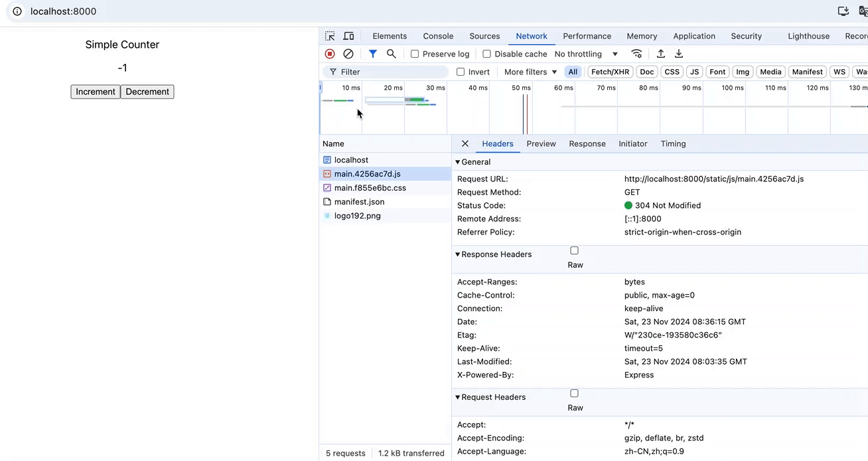Viewport: 868px width, 461px height.
Task: Open the Timing tab of request details
Action: coord(673,143)
